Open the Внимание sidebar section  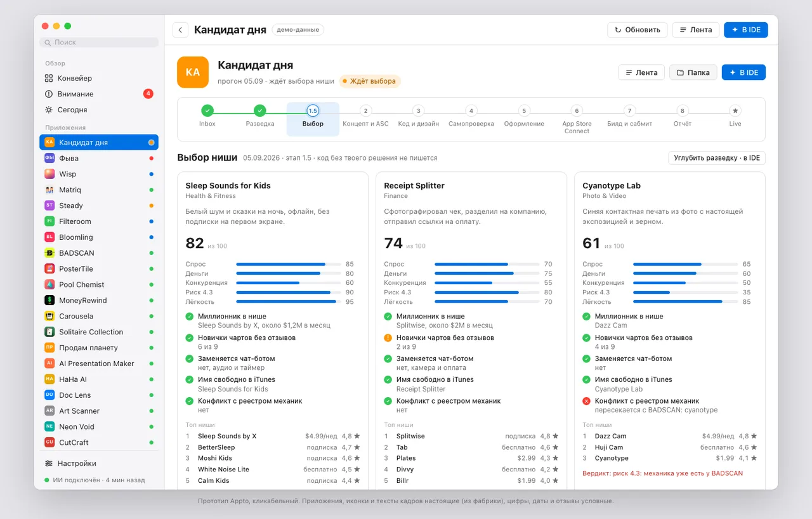(x=99, y=94)
